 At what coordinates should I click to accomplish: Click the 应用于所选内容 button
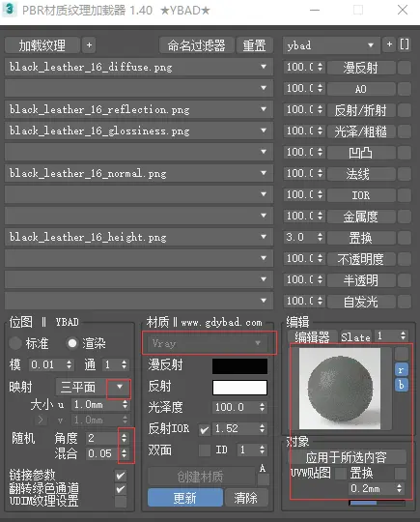point(347,457)
